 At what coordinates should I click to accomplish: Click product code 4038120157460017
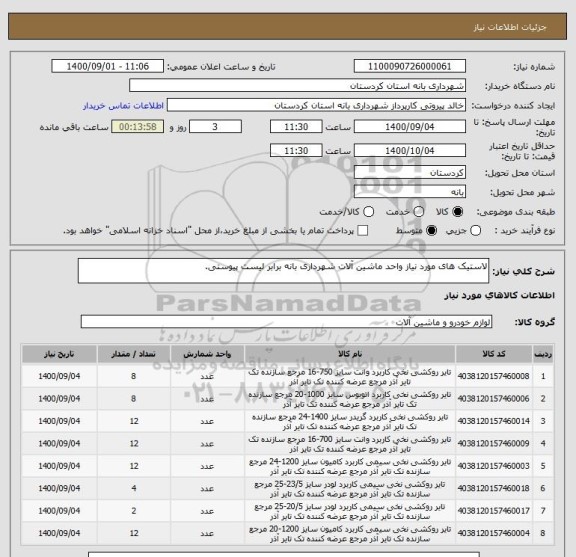pyautogui.click(x=494, y=511)
